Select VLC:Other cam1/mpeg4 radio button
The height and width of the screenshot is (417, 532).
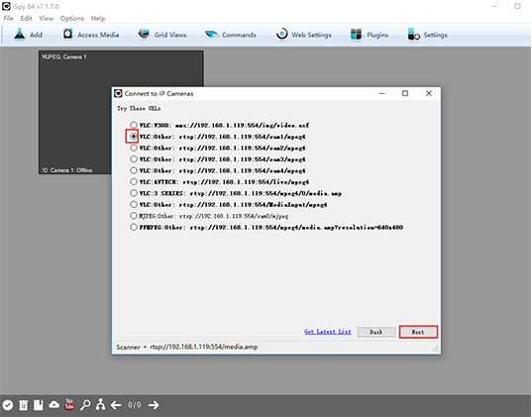pos(134,137)
